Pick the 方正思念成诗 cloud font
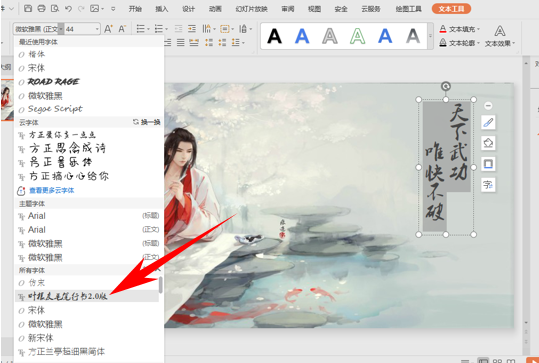 pos(67,148)
